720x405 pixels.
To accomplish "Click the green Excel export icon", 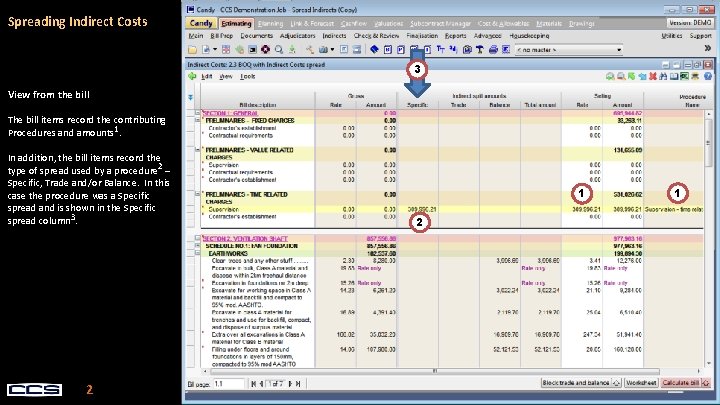I will tap(685, 76).
